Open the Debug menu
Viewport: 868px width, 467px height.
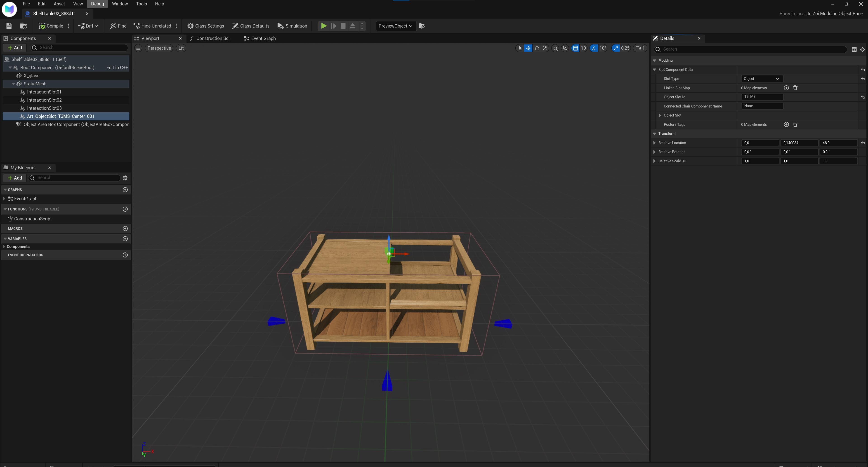pos(97,4)
